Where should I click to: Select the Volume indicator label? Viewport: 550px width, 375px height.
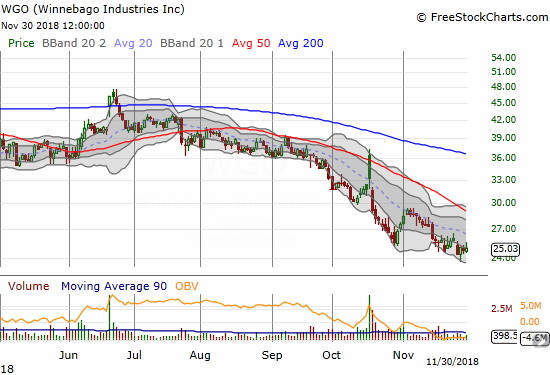[29, 286]
